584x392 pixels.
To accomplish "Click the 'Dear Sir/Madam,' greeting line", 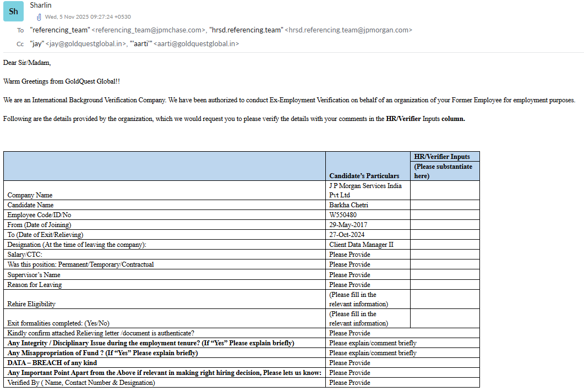I will pyautogui.click(x=27, y=63).
